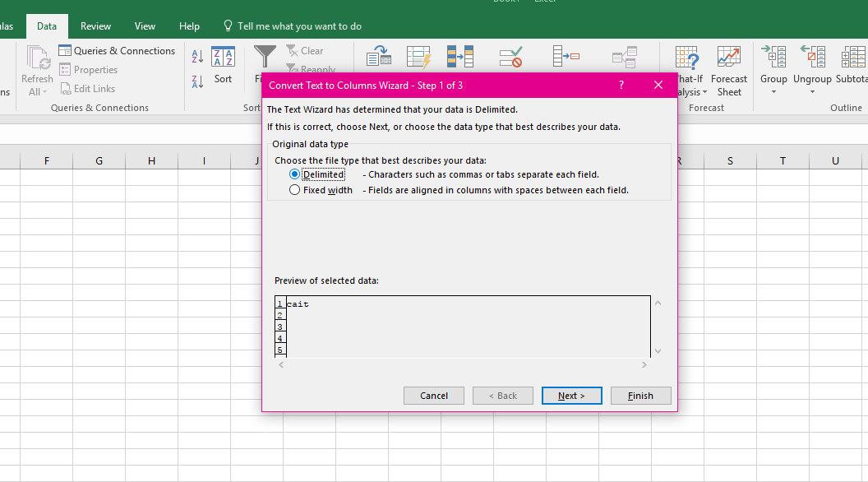Viewport: 868px width, 482px height.
Task: Sort ascending with the A-to-Z icon
Action: (x=197, y=56)
